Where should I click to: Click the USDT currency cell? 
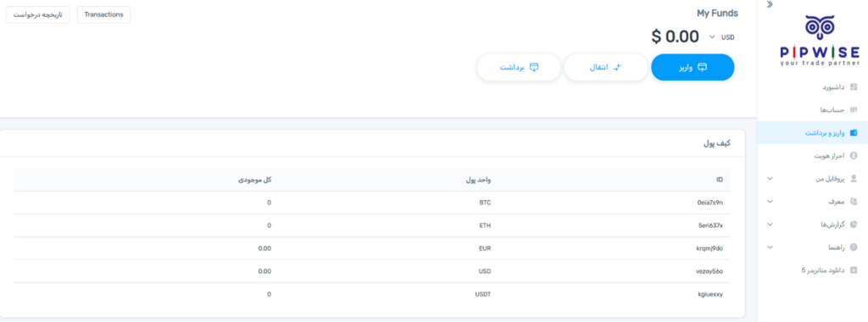pos(483,294)
